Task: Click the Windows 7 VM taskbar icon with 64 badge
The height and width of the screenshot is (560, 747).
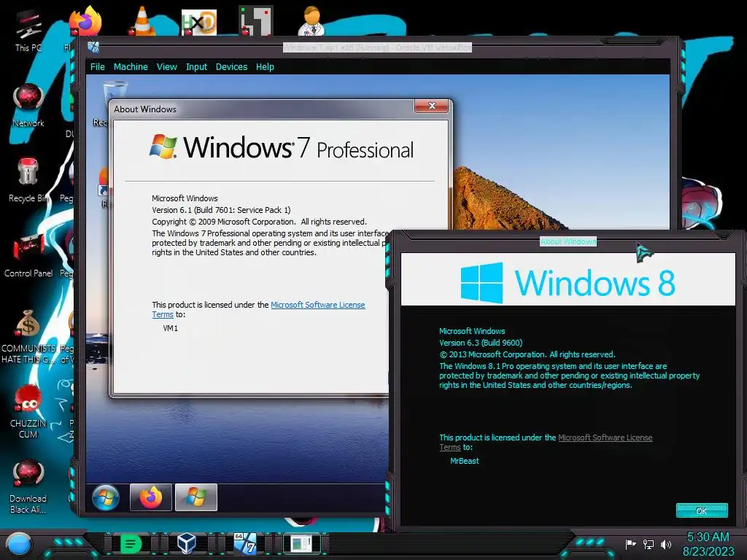Action: [x=245, y=543]
